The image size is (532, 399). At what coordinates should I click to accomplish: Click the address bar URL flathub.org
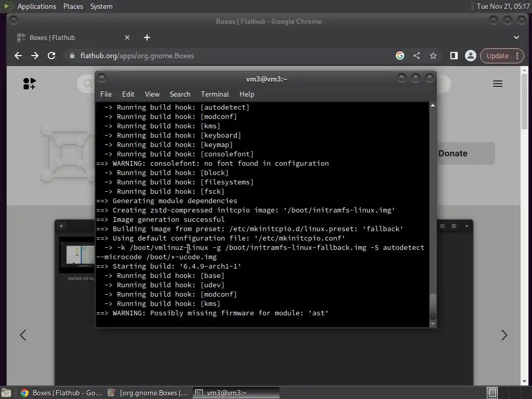click(x=137, y=56)
